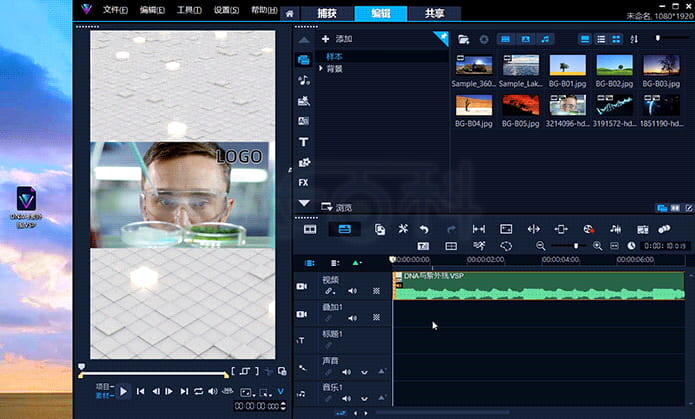This screenshot has width=695, height=419.
Task: Open the import media files folder icon
Action: pos(463,39)
